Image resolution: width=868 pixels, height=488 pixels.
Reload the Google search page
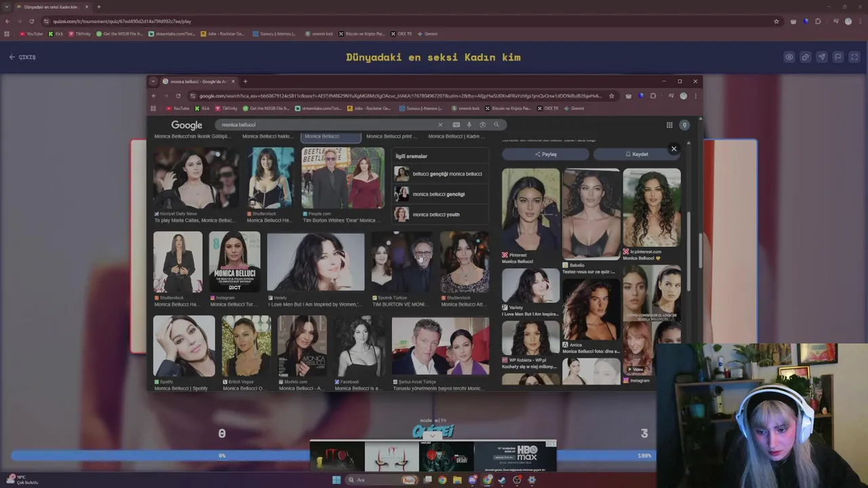[178, 96]
